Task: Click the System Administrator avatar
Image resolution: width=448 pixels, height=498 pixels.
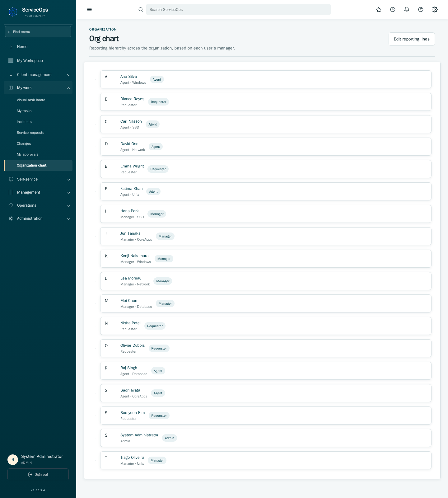Action: point(13,459)
